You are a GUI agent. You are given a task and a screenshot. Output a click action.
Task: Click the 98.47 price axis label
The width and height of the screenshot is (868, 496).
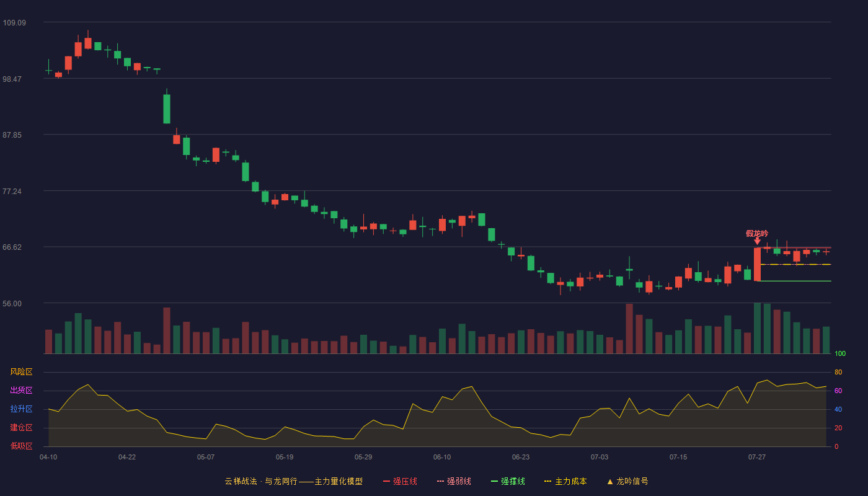click(x=12, y=79)
